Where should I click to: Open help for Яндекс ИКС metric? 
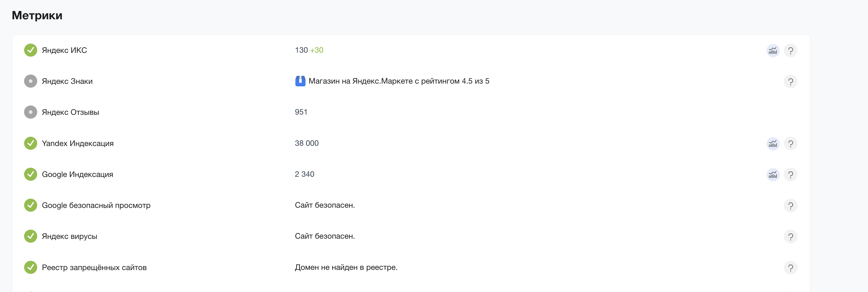click(790, 50)
